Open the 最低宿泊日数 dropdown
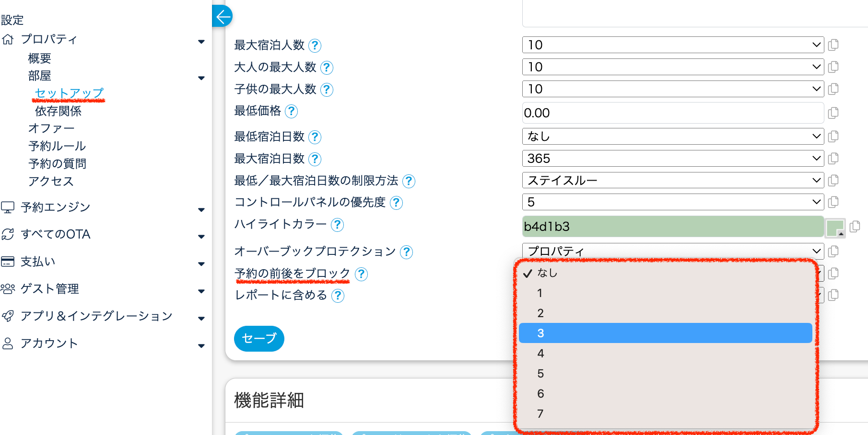This screenshot has width=868, height=435. pyautogui.click(x=672, y=137)
